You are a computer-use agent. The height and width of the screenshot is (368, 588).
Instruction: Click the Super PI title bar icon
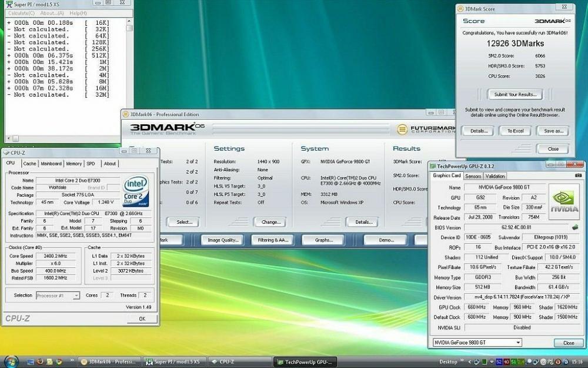click(x=9, y=4)
